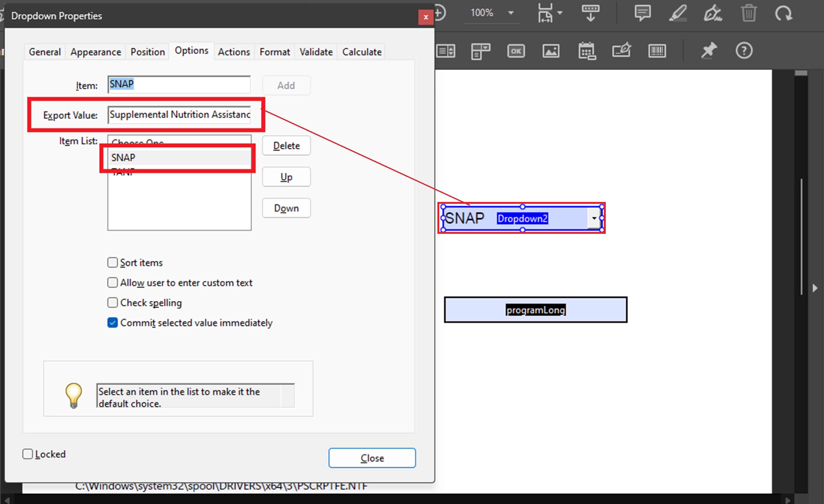Click the highlighter pen icon

[x=678, y=13]
